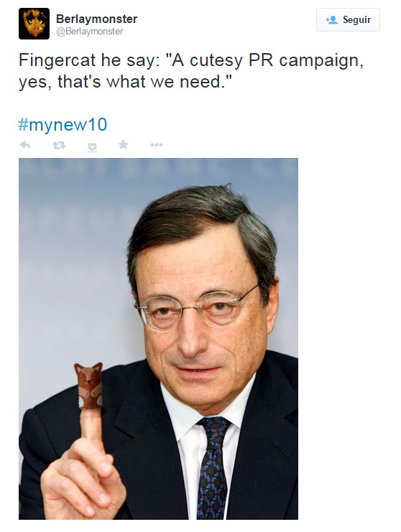Click the fingercat puppet in photo
Image resolution: width=401 pixels, height=532 pixels.
pyautogui.click(x=89, y=386)
